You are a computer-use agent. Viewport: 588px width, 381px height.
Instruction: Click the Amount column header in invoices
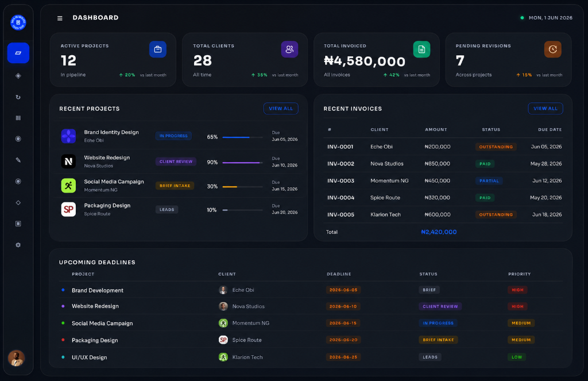point(436,129)
